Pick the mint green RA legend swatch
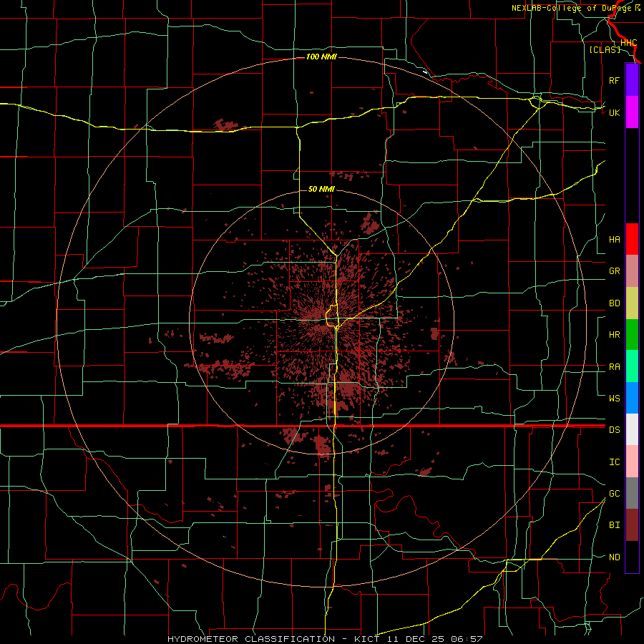 [632, 366]
